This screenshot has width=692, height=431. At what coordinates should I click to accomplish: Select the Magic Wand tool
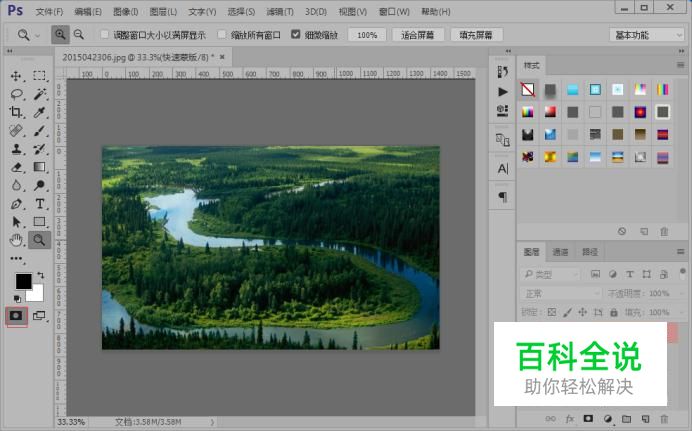[39, 94]
